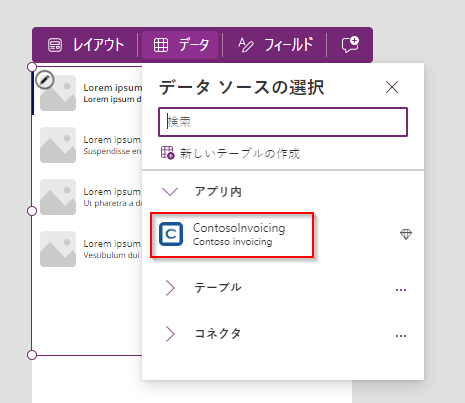Click the コネクタ section label
Image resolution: width=465 pixels, height=403 pixels.
click(x=218, y=333)
